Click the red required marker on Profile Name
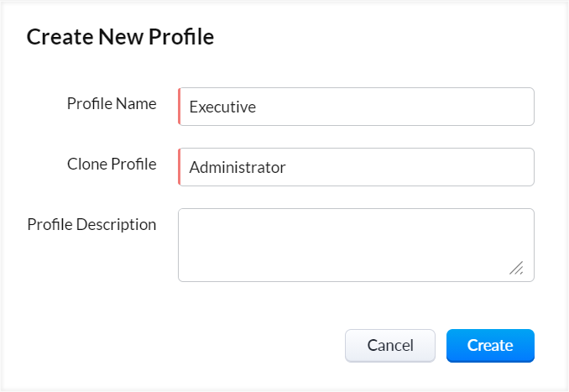This screenshot has width=569, height=392. [180, 107]
